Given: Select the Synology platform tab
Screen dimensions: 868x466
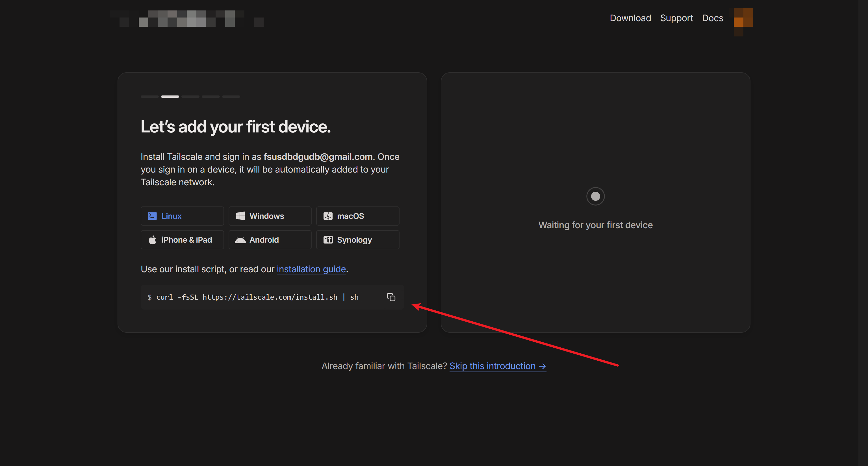Looking at the screenshot, I should pyautogui.click(x=357, y=240).
